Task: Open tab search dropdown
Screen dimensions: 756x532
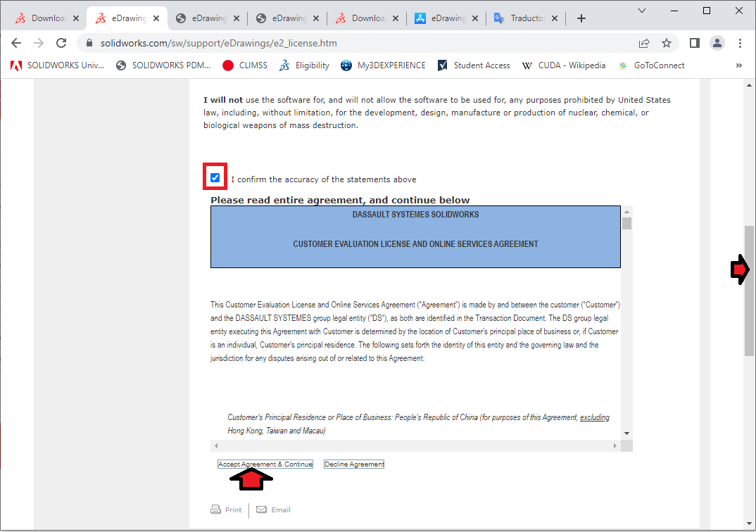Action: (x=642, y=11)
